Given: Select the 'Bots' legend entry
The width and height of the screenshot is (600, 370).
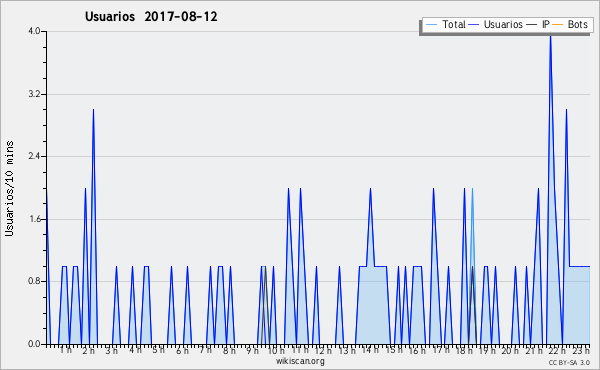Looking at the screenshot, I should pos(577,24).
